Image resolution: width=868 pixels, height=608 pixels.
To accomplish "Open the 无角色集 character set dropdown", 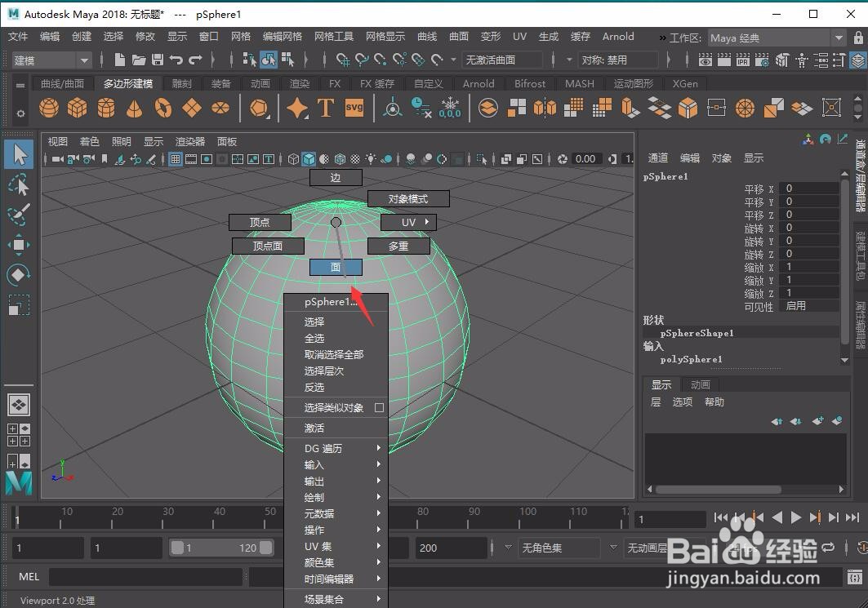I will pyautogui.click(x=559, y=548).
